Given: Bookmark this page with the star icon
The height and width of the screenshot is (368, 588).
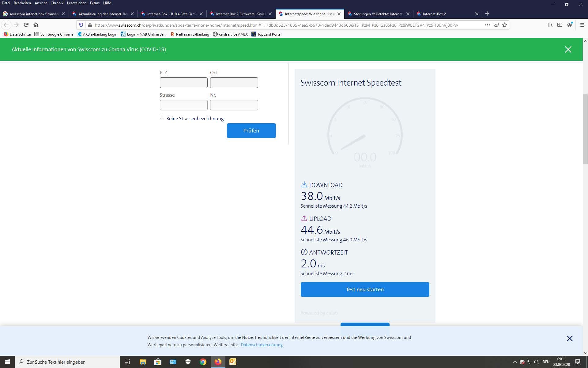Looking at the screenshot, I should click(x=505, y=25).
